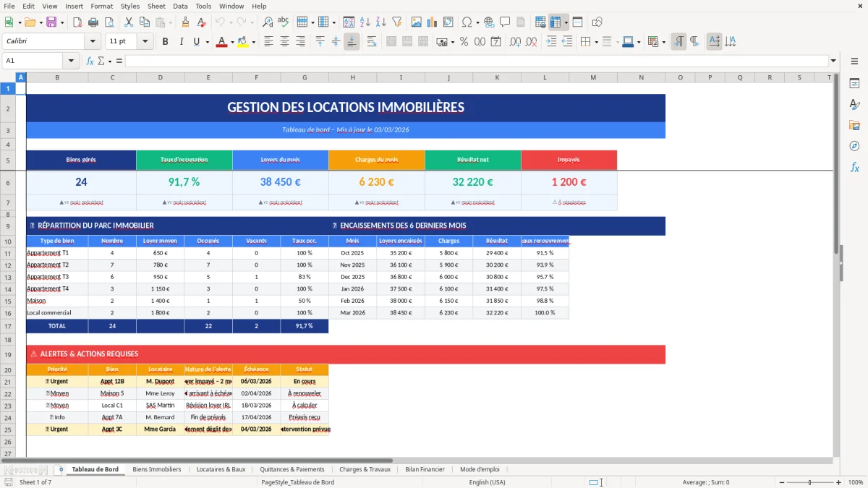Screen dimensions: 868x488
Task: Insert a comment using the toolbar icon
Action: coord(505,22)
